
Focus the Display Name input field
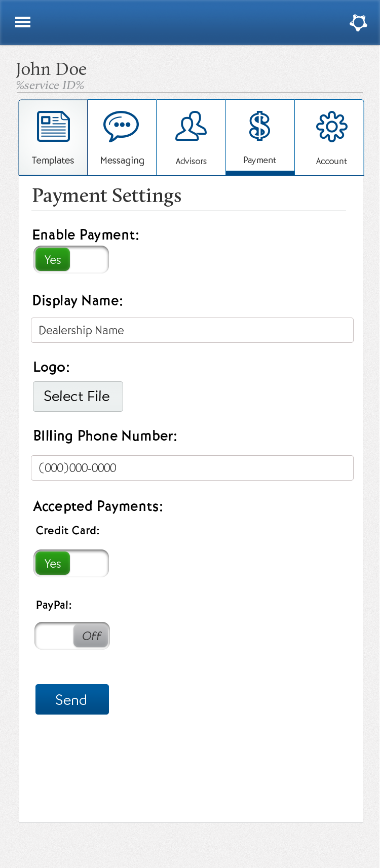click(192, 330)
